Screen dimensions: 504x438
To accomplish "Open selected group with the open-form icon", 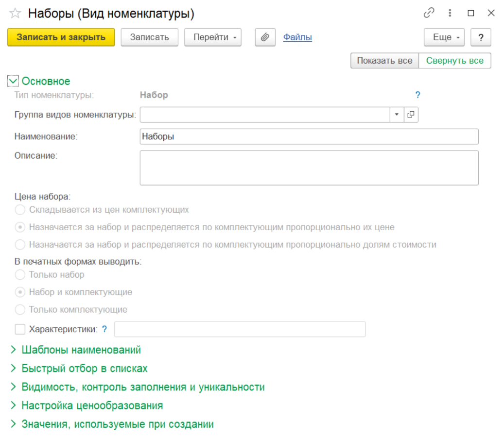I will point(411,115).
